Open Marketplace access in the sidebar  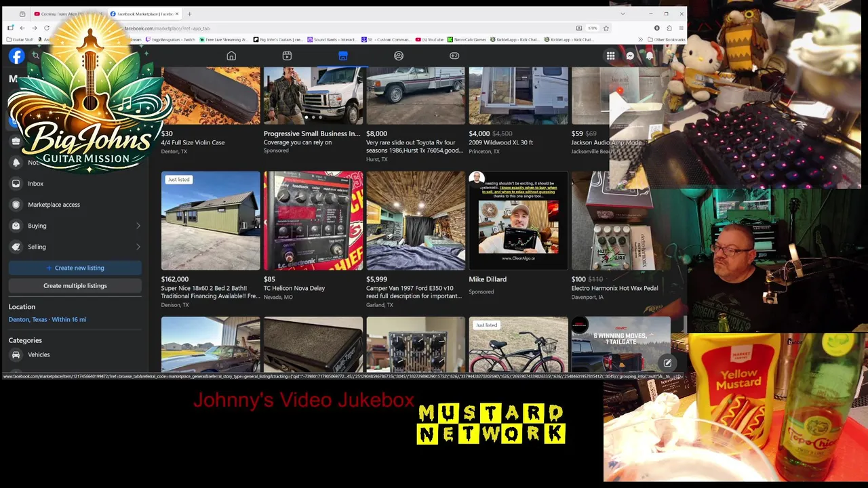coord(54,205)
